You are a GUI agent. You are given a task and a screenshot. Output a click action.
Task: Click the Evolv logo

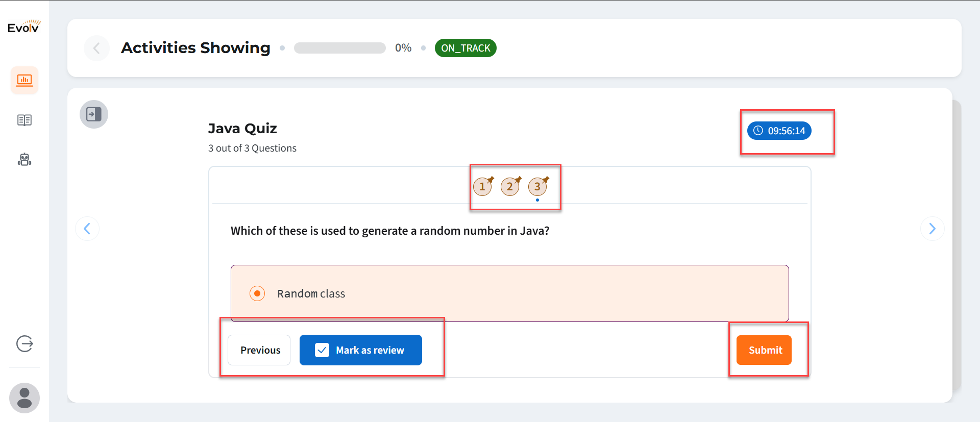tap(23, 27)
